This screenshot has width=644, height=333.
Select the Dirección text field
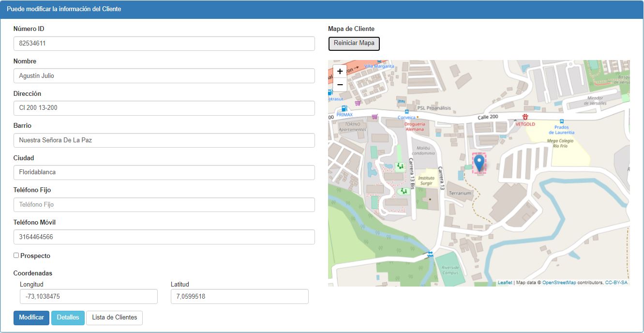coord(164,108)
